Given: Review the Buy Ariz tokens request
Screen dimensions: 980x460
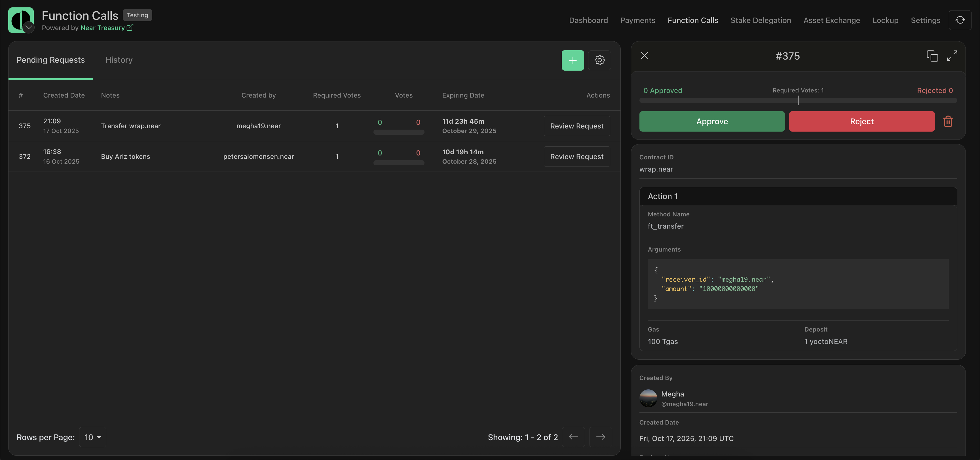Looking at the screenshot, I should pyautogui.click(x=577, y=156).
